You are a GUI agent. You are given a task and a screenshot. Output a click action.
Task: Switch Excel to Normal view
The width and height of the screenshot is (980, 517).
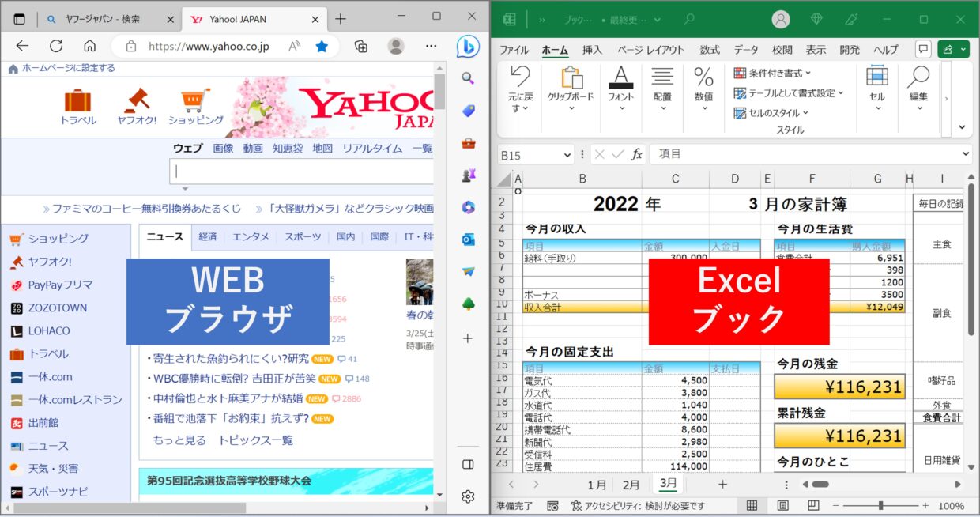coord(752,506)
